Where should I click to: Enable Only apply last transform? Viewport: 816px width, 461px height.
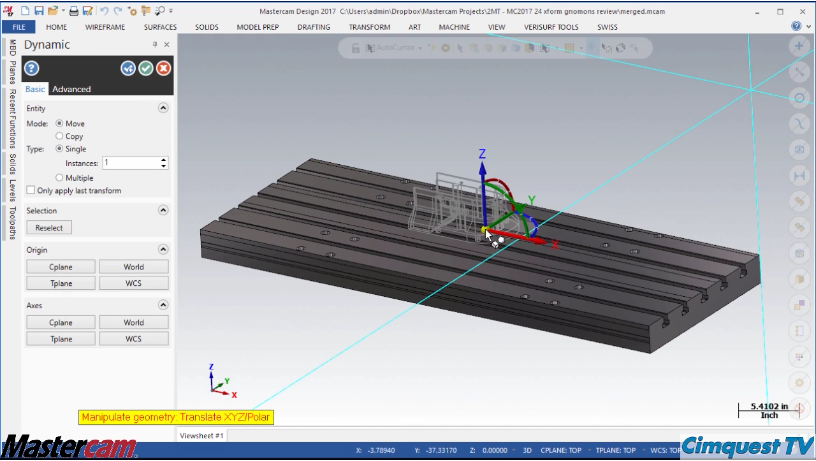point(31,190)
